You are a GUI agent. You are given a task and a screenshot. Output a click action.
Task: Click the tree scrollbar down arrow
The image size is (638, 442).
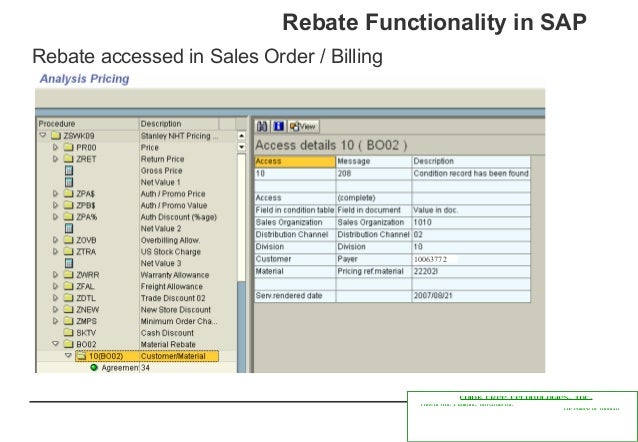pyautogui.click(x=241, y=147)
